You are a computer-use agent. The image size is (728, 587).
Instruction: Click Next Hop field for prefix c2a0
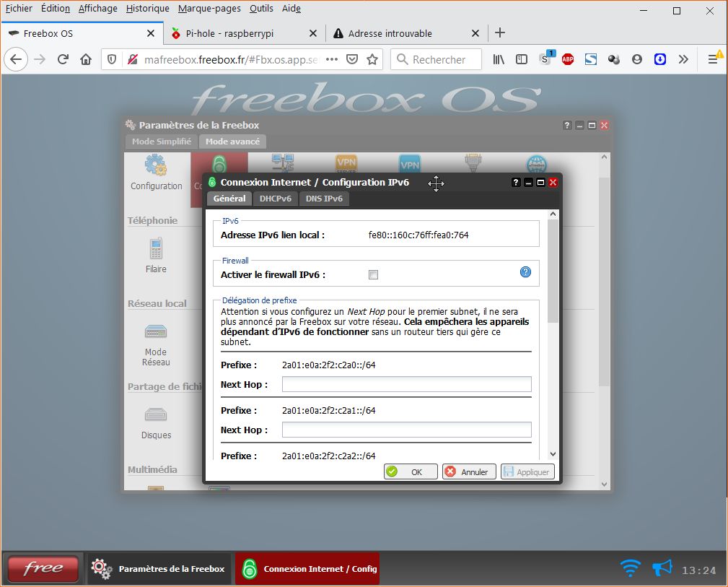click(407, 384)
